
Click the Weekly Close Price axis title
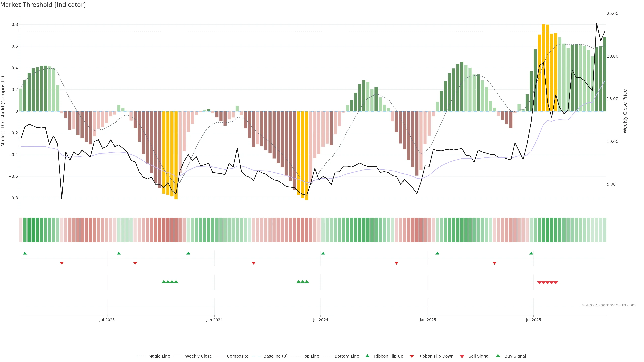625,111
